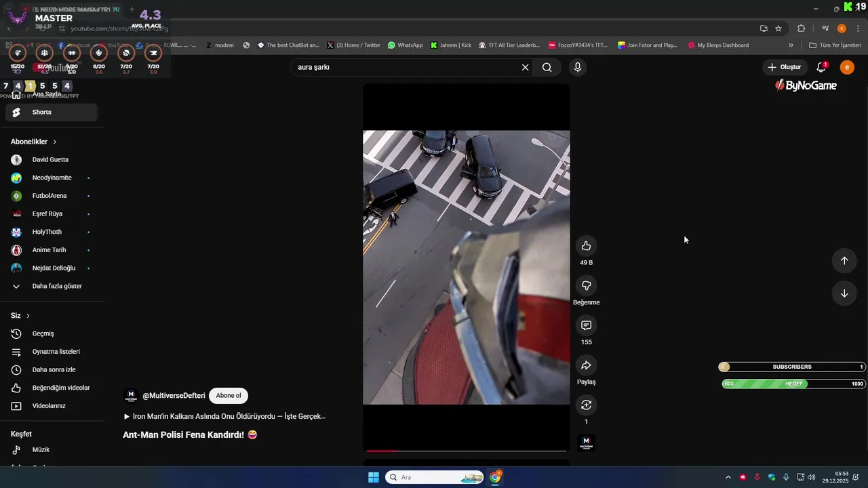Image resolution: width=868 pixels, height=488 pixels.
Task: Open 'The best ChatBot an...' bookmark
Action: coord(288,45)
